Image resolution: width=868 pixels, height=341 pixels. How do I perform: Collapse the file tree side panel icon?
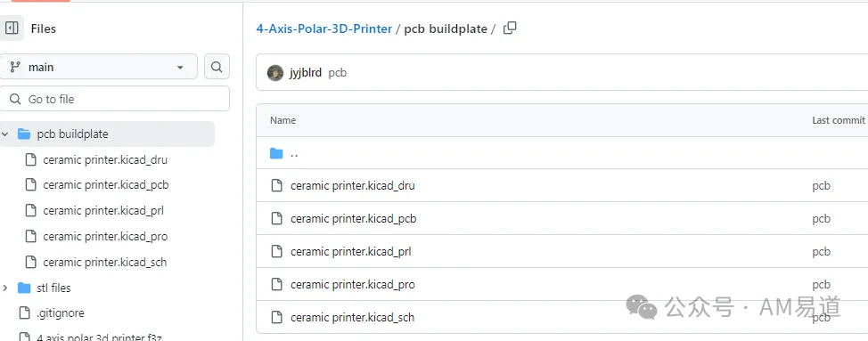tap(12, 28)
